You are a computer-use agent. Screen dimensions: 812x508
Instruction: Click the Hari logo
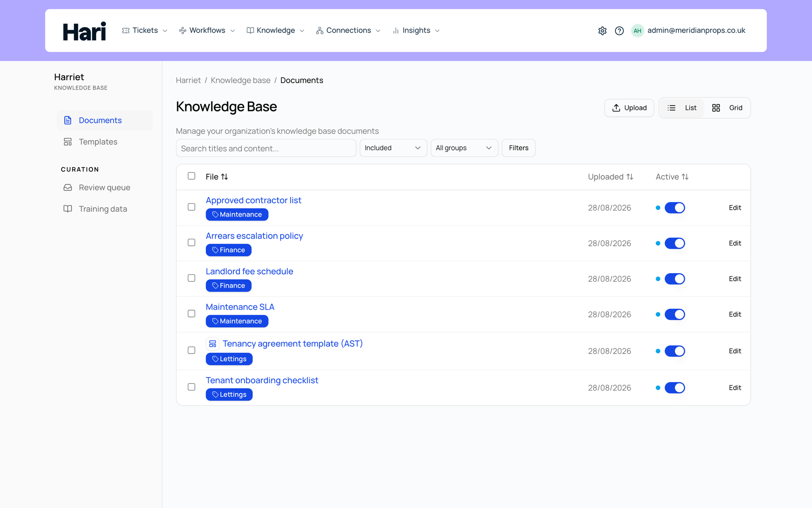point(84,31)
